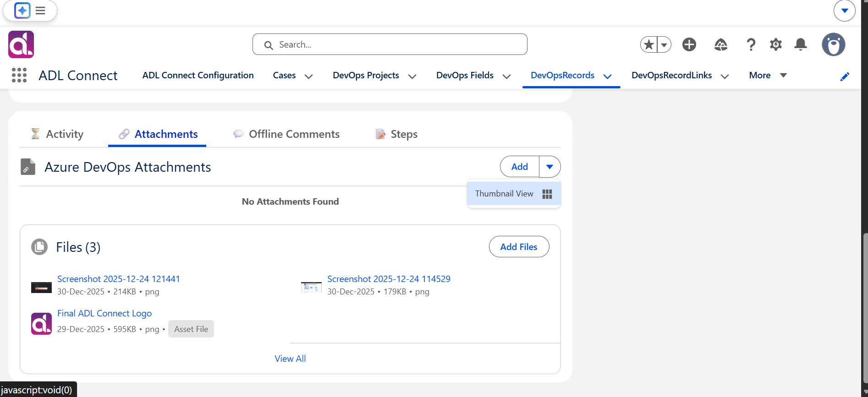Open Screenshot 2025-12-24 114529 file
Screen dimensions: 868x397
click(389, 279)
